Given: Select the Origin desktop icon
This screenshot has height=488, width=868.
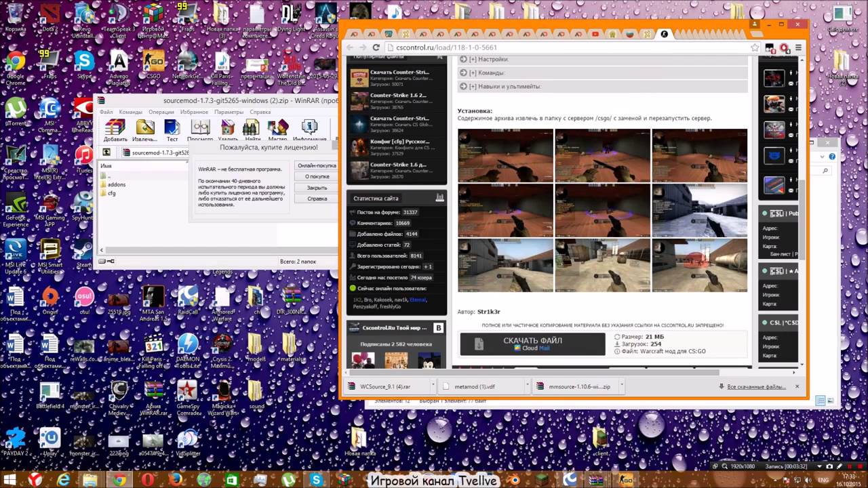Looking at the screenshot, I should click(x=50, y=299).
